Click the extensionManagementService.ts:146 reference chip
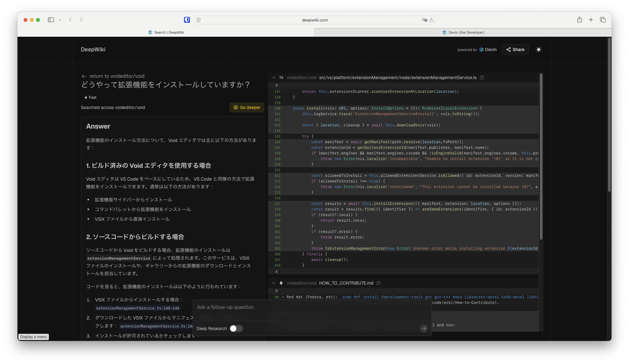 point(156,326)
